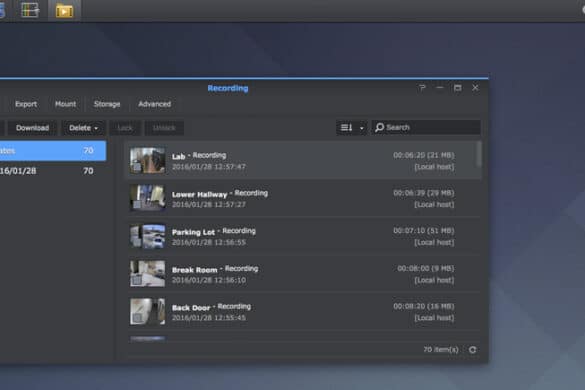Click the 00:06:20 (21 MB) duration text

[423, 155]
